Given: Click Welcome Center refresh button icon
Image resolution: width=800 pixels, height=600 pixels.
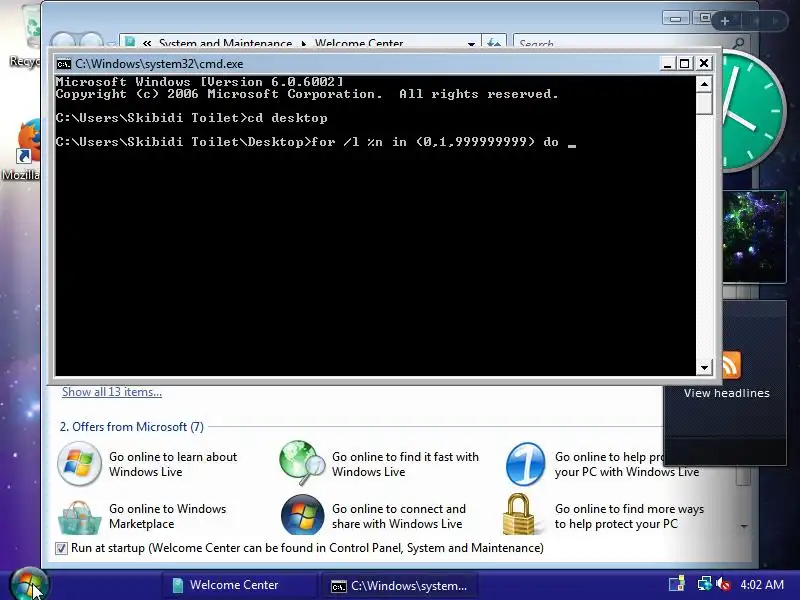Looking at the screenshot, I should (x=493, y=42).
